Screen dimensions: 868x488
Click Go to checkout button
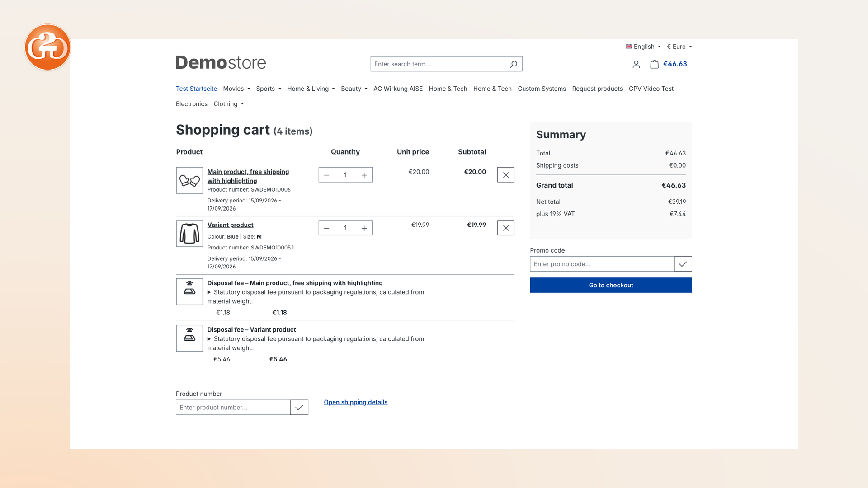611,285
